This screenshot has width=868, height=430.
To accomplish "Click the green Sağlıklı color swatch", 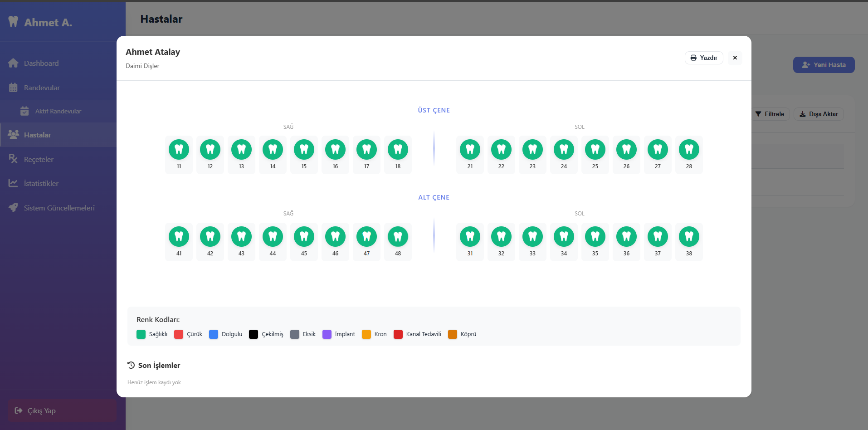I will 141,334.
